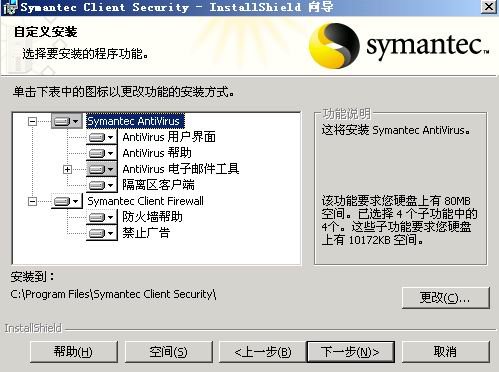This screenshot has height=372, width=499.
Task: Open install options for AntiVirus 用户界面
Action: coord(102,137)
